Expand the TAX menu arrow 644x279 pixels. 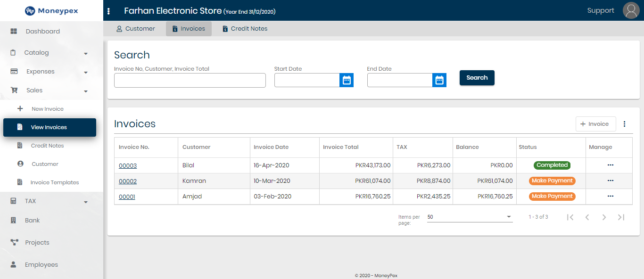86,202
